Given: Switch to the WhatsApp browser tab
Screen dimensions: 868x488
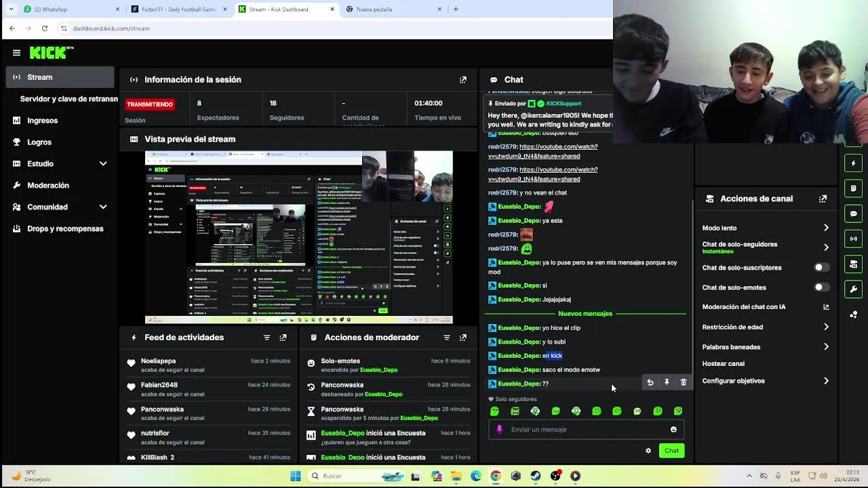Looking at the screenshot, I should tap(71, 9).
